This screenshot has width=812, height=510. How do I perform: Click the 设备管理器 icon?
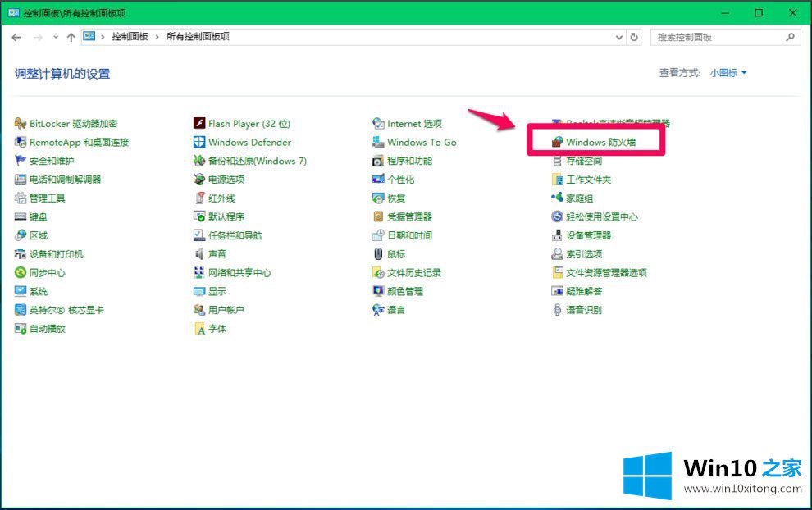pyautogui.click(x=557, y=235)
